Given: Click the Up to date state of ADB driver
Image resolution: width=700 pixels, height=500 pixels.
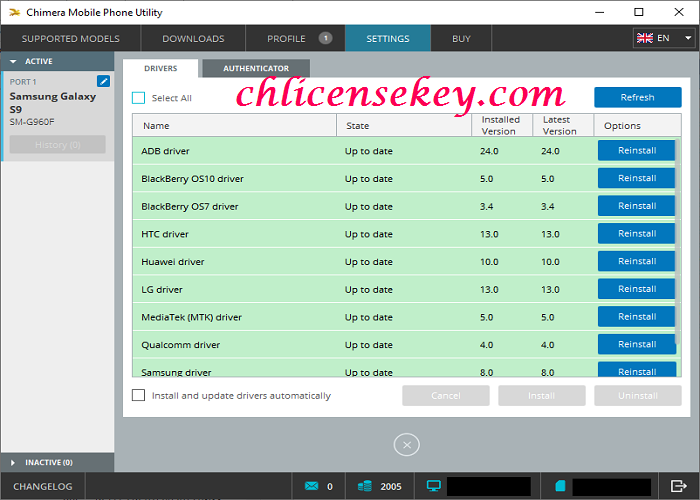Looking at the screenshot, I should (x=368, y=151).
